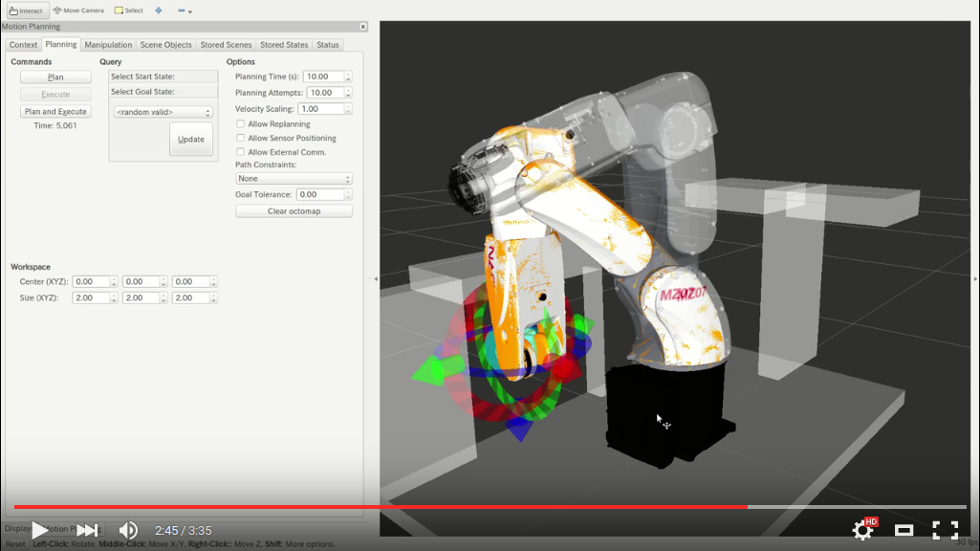Close the Motion Planning panel

click(x=363, y=26)
